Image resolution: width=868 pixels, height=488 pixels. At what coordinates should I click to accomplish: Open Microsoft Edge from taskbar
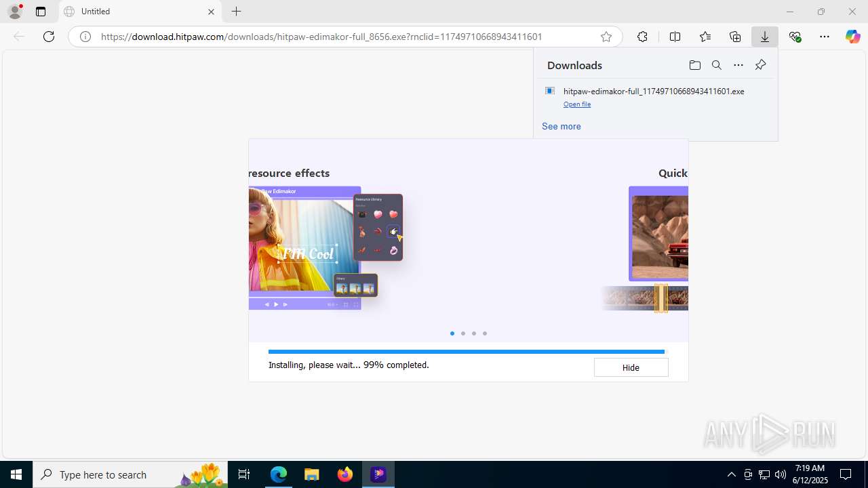tap(279, 474)
